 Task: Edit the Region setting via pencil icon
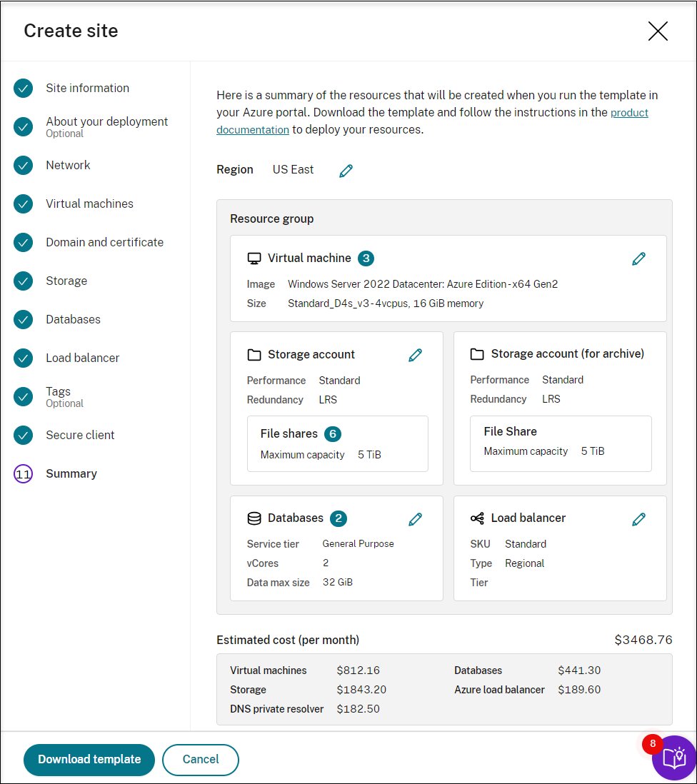(346, 170)
